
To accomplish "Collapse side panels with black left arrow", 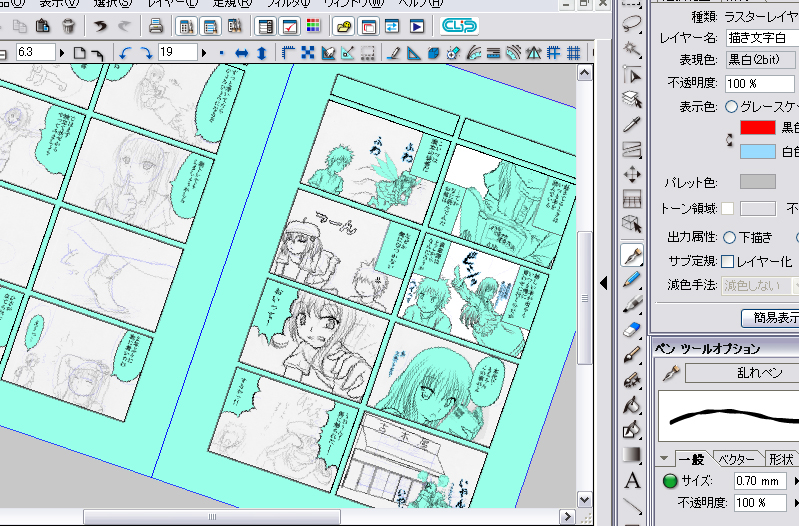I will coord(604,283).
